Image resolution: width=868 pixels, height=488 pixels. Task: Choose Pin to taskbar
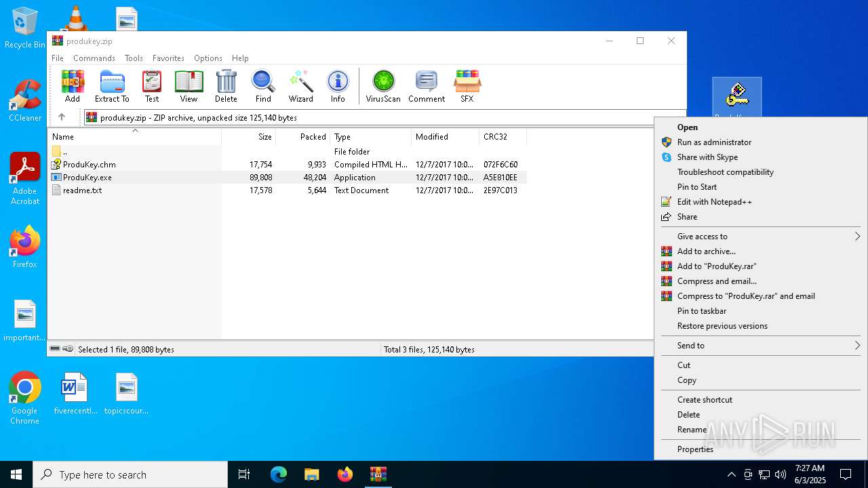(760, 311)
